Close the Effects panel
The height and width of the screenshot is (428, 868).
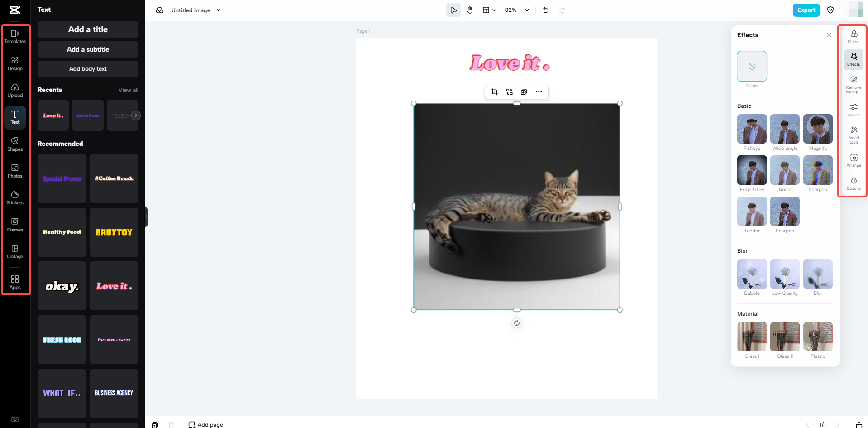coord(829,35)
